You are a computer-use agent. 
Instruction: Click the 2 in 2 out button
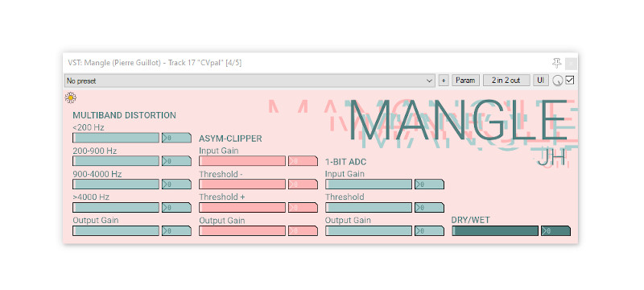pyautogui.click(x=506, y=81)
